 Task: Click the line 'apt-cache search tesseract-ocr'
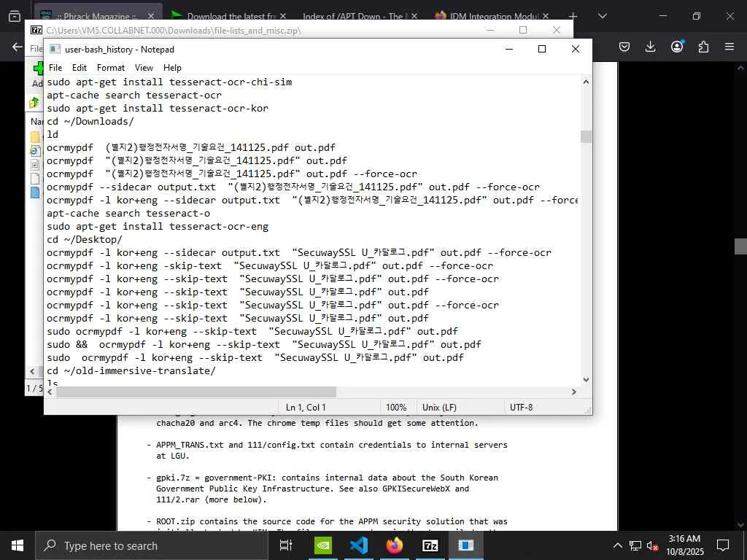click(134, 96)
